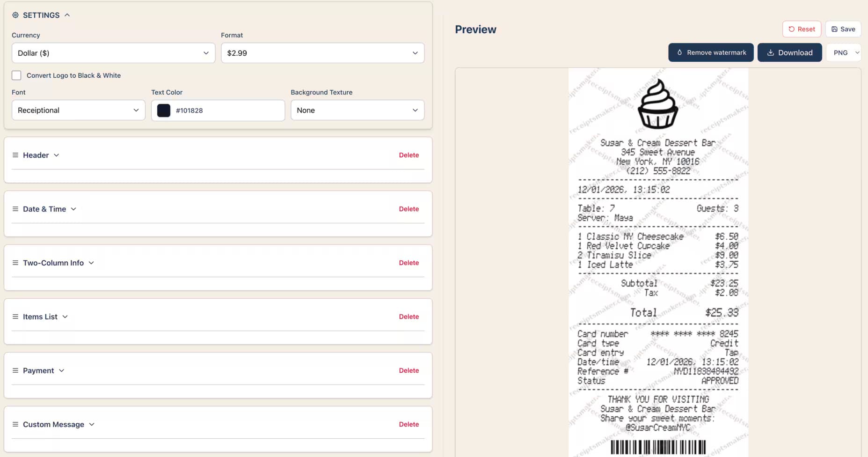The height and width of the screenshot is (457, 868).
Task: Enable Convert Logo to Black & White
Action: (16, 75)
